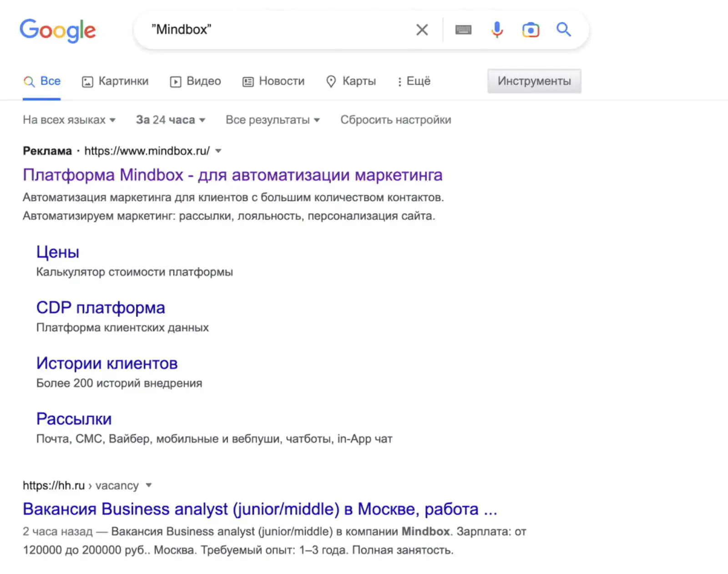Open the on-screen keyboard icon
728x574 pixels.
tap(463, 30)
